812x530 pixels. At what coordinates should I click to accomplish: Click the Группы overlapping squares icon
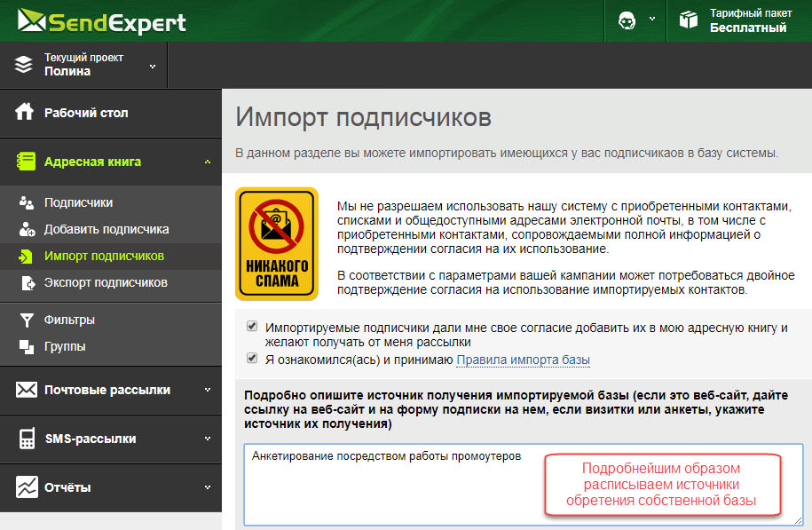tap(27, 346)
